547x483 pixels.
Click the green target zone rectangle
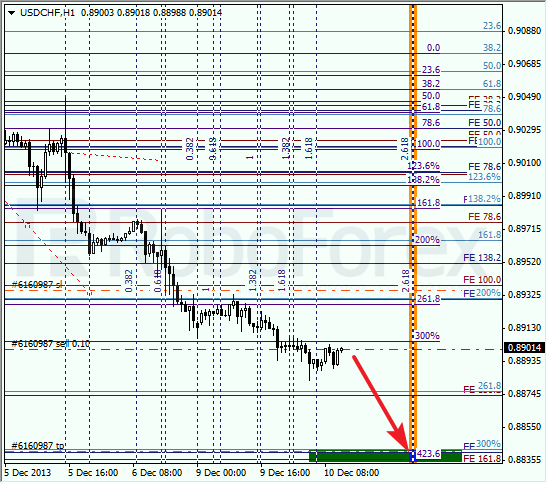(x=385, y=456)
